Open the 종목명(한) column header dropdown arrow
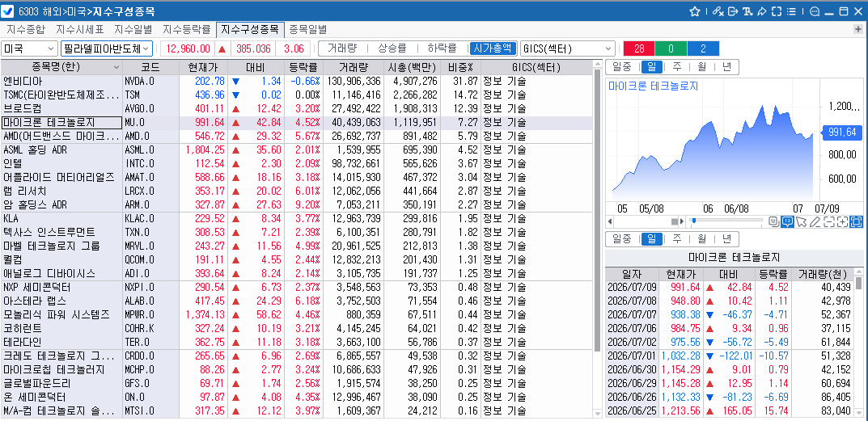The width and height of the screenshot is (868, 421). pyautogui.click(x=116, y=68)
